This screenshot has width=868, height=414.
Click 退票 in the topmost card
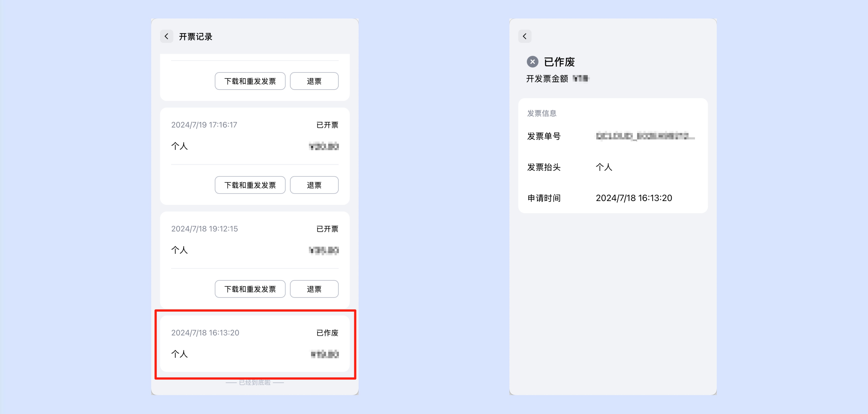tap(314, 81)
